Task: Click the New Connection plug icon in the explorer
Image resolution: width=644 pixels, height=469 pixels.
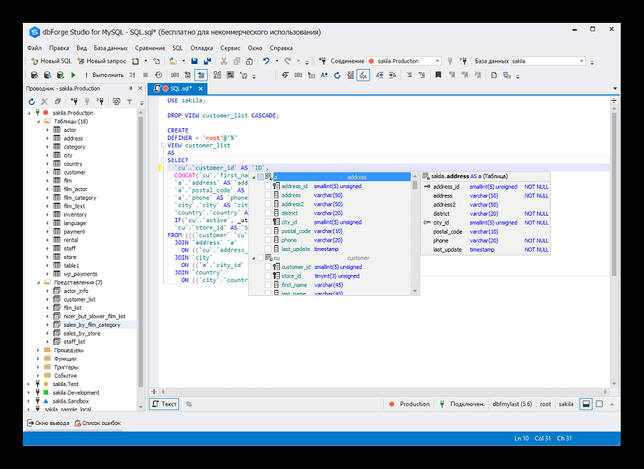Action: (x=74, y=101)
